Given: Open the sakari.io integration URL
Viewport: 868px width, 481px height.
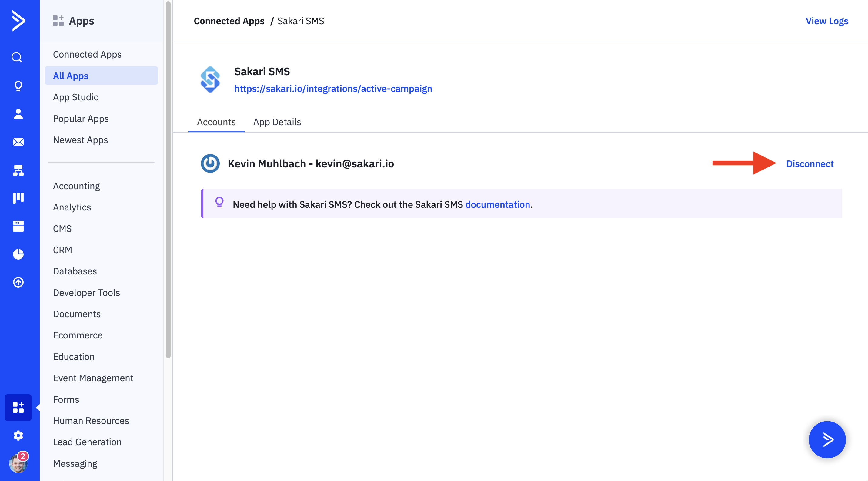Looking at the screenshot, I should coord(333,89).
